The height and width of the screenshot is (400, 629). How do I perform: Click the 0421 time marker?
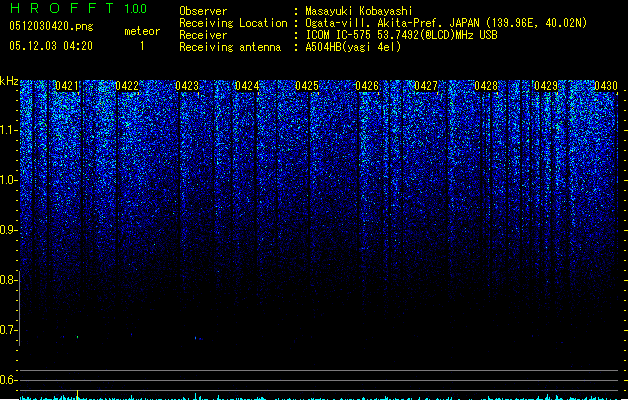[x=67, y=86]
